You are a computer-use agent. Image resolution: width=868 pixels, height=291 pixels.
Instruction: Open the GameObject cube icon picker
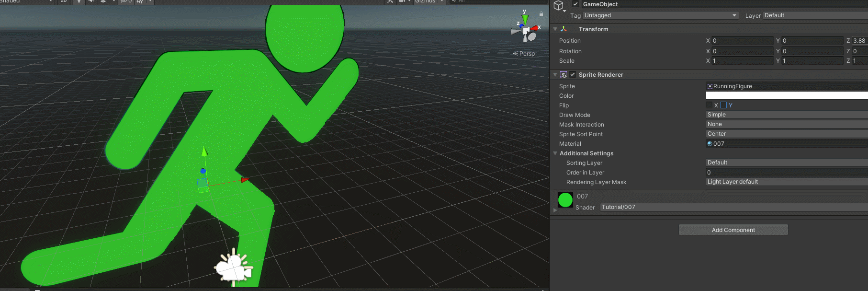tap(559, 6)
